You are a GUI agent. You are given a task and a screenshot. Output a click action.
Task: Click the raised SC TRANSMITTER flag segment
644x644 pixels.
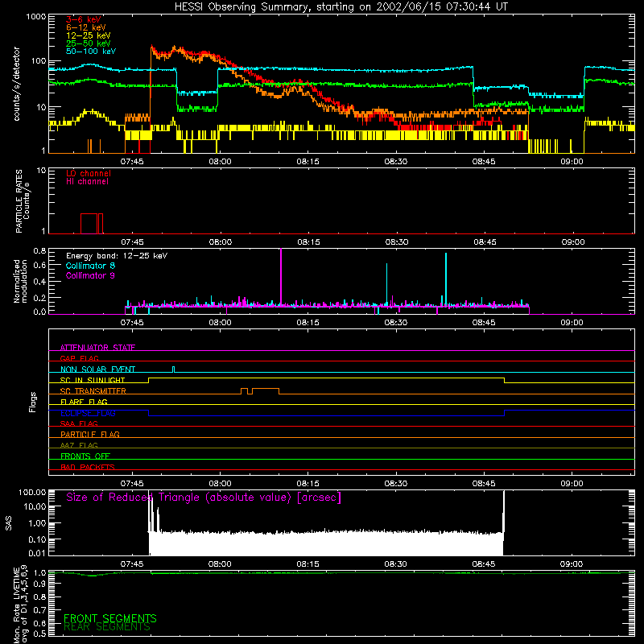click(266, 390)
